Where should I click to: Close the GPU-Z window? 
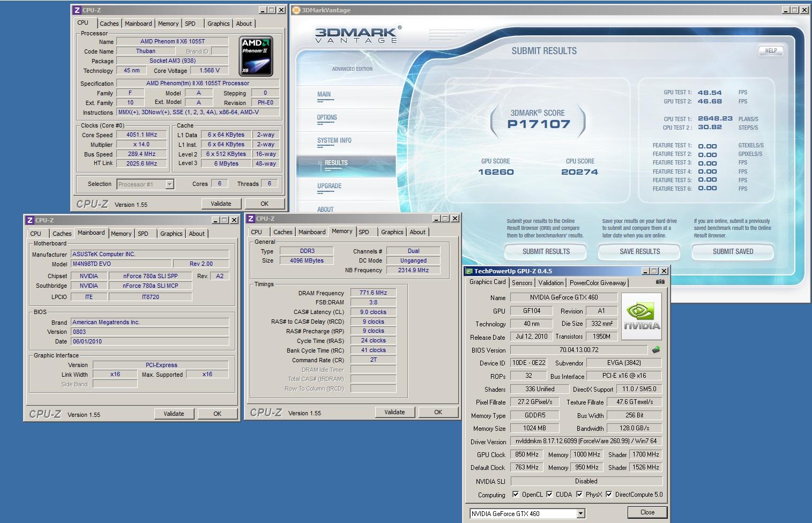664,271
